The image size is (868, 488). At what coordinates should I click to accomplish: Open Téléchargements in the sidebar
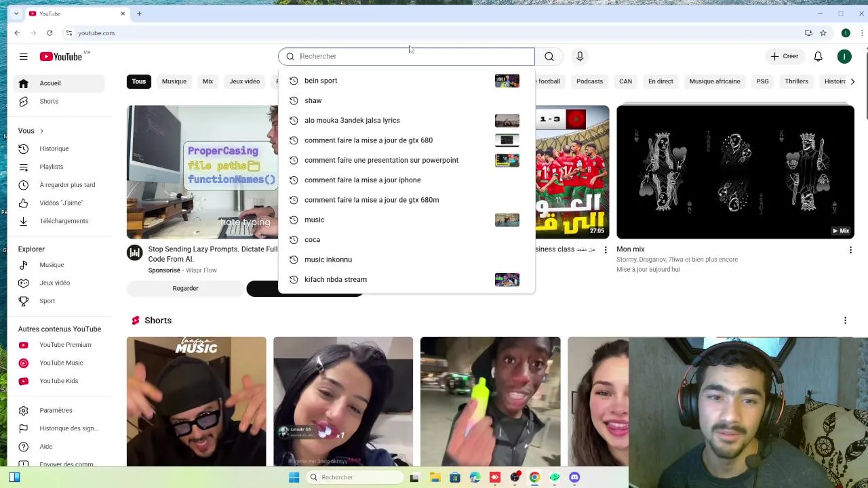(58, 221)
